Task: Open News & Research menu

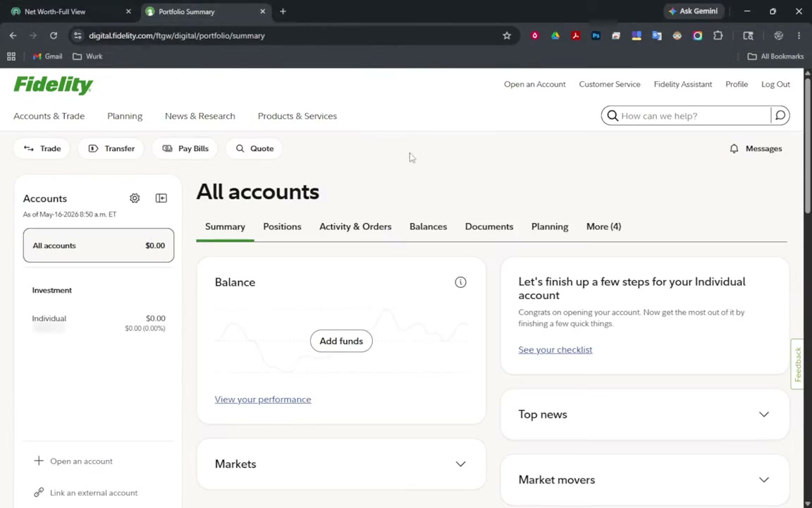Action: click(x=200, y=116)
